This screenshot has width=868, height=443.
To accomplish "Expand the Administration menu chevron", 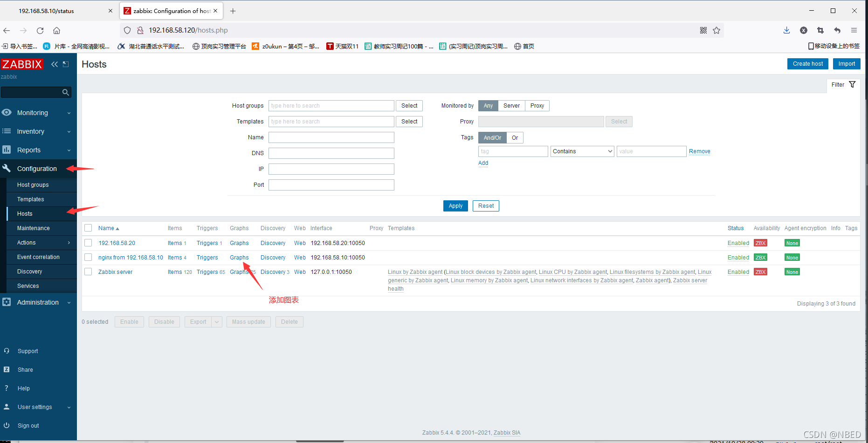I will tap(69, 303).
